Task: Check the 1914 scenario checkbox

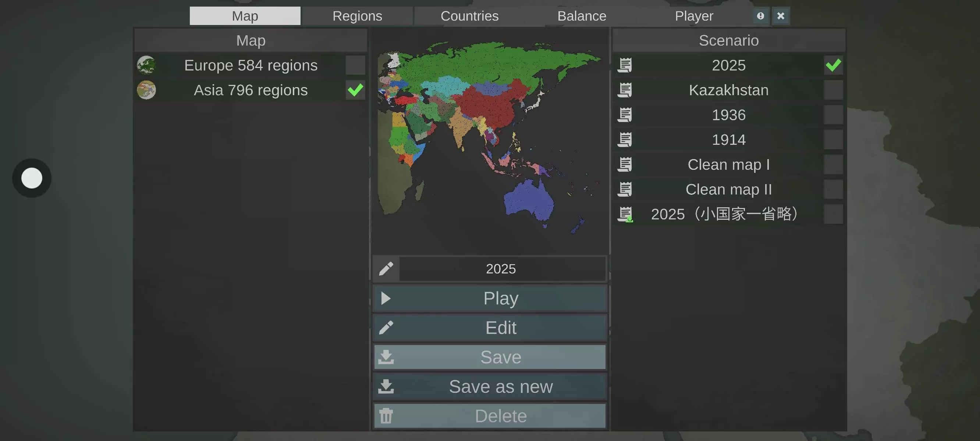Action: (x=833, y=140)
